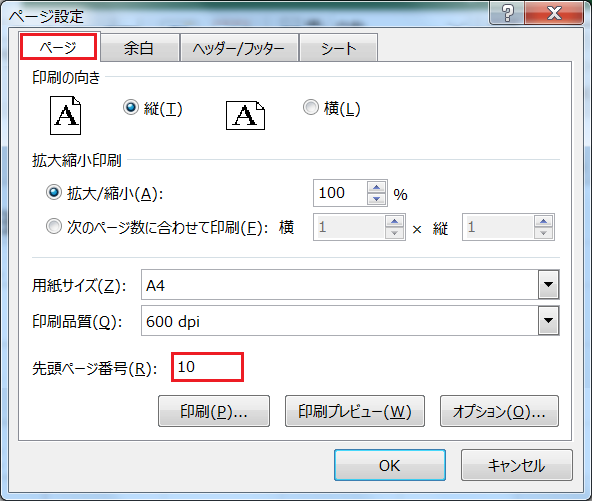The width and height of the screenshot is (594, 503).
Task: Confirm settings with the OK button
Action: tap(390, 466)
